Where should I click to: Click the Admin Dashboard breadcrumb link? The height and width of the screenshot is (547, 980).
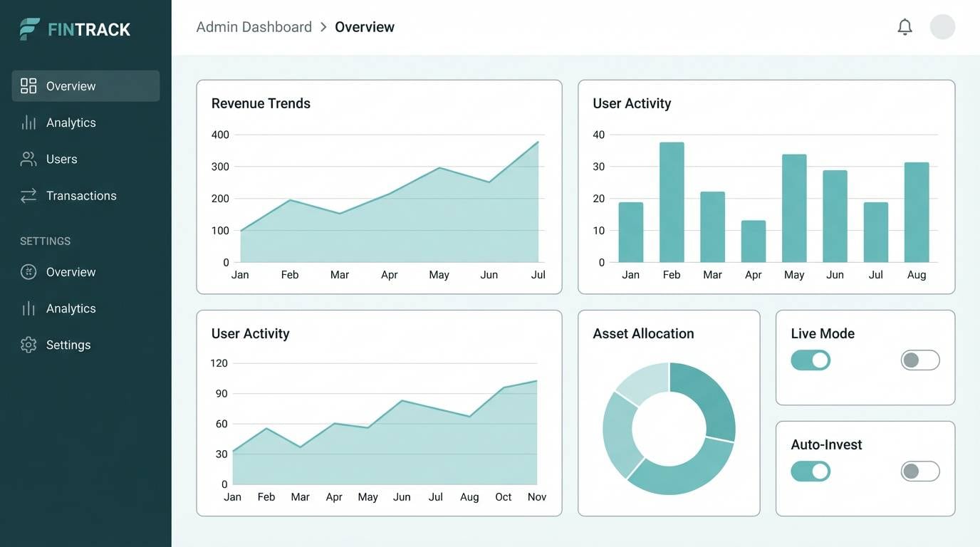coord(254,26)
